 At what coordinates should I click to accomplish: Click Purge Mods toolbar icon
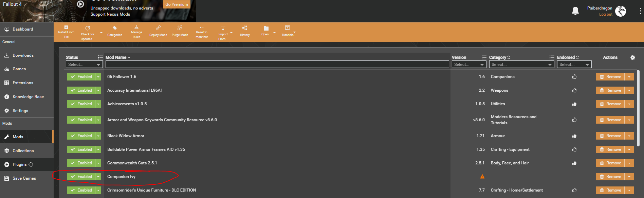(180, 28)
